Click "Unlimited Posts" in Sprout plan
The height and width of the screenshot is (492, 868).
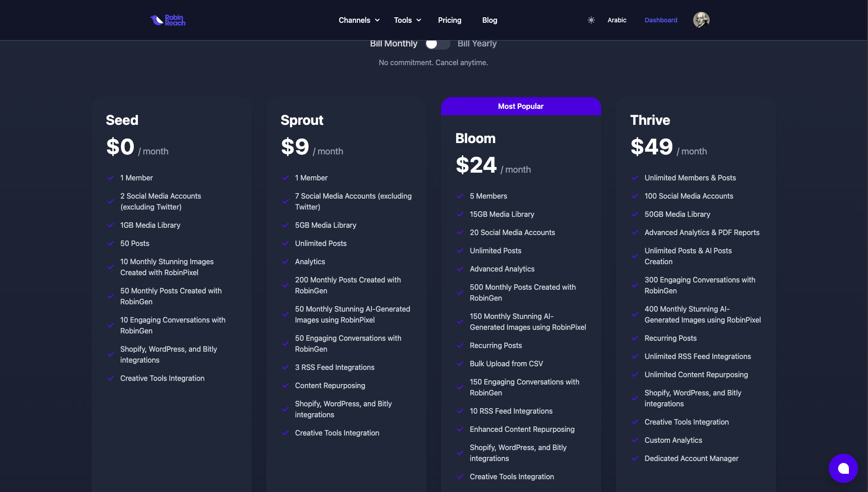(x=320, y=243)
